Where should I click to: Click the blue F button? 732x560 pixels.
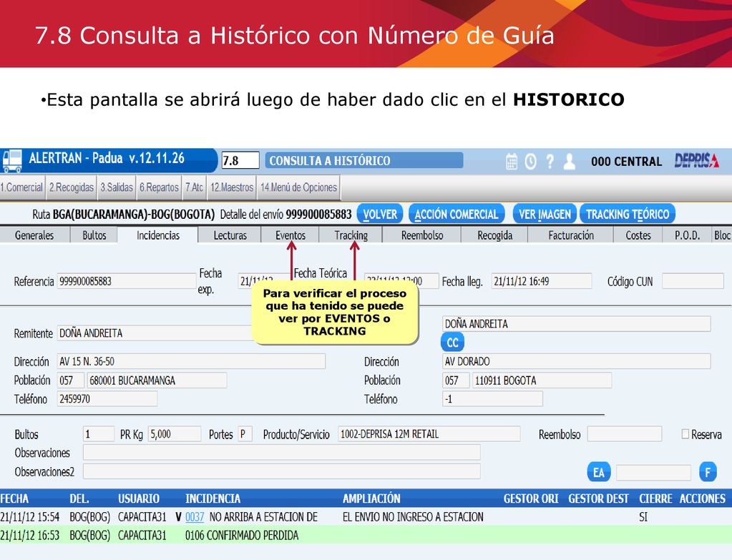pyautogui.click(x=708, y=472)
